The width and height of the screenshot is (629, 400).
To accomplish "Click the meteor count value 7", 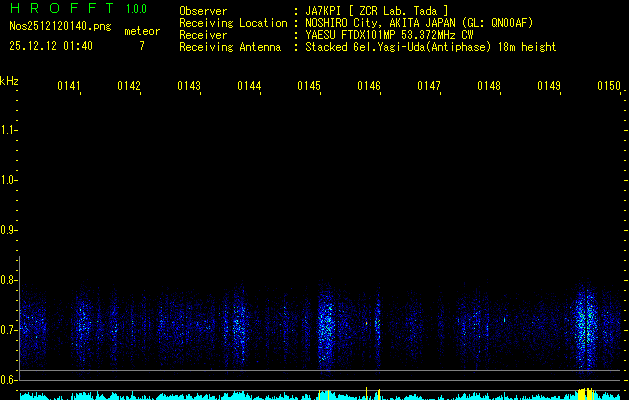I will click(141, 46).
